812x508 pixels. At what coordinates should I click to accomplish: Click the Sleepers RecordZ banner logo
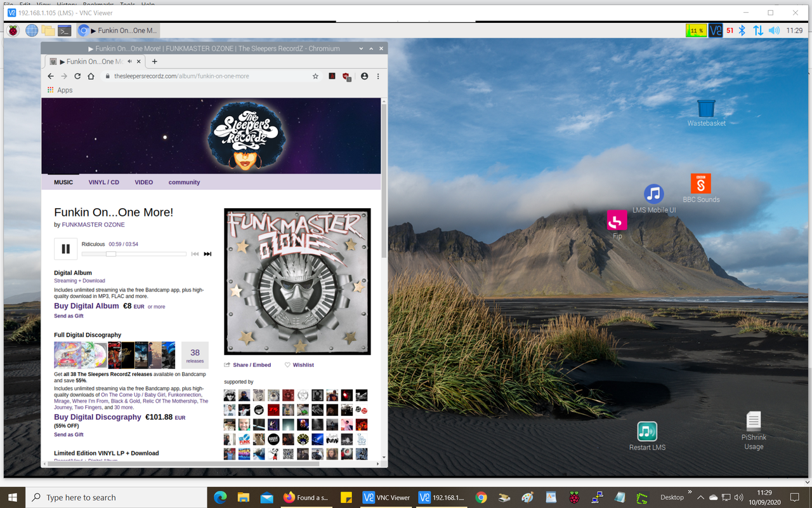(x=247, y=135)
